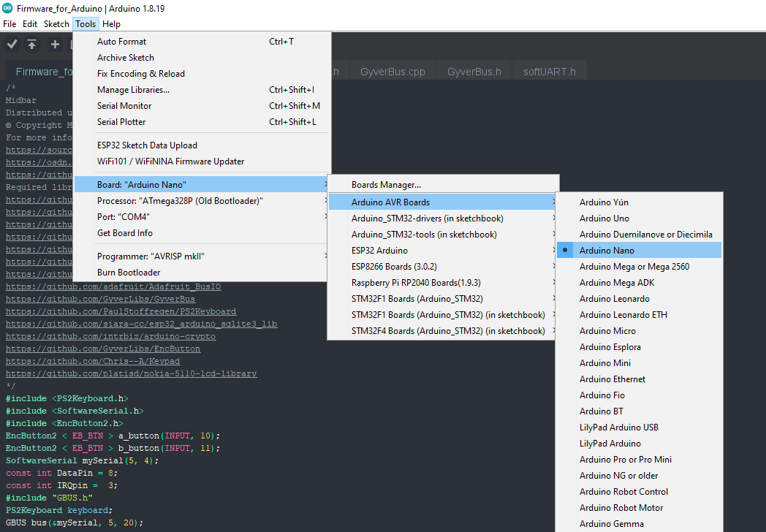Image resolution: width=766 pixels, height=532 pixels.
Task: Expand the Board: "Arduino Nano" submenu
Action: (202, 185)
